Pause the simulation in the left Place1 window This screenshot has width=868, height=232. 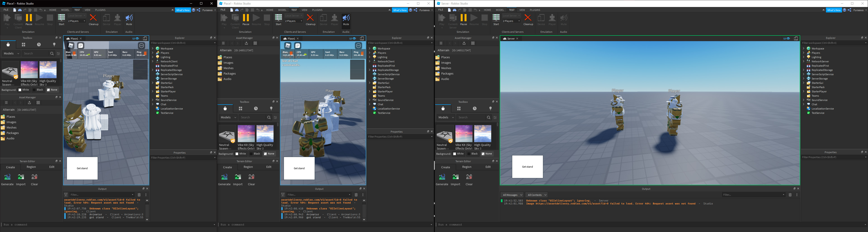pyautogui.click(x=29, y=19)
